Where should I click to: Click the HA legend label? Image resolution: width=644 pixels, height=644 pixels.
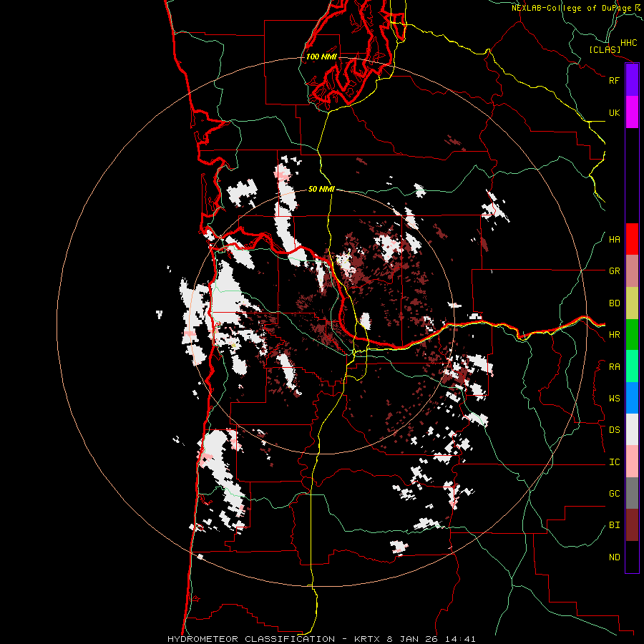pos(615,240)
